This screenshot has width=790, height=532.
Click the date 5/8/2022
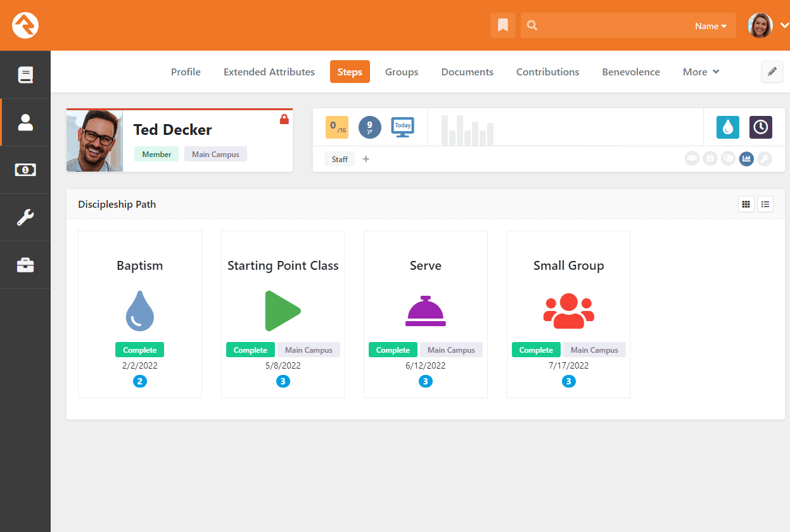tap(283, 365)
